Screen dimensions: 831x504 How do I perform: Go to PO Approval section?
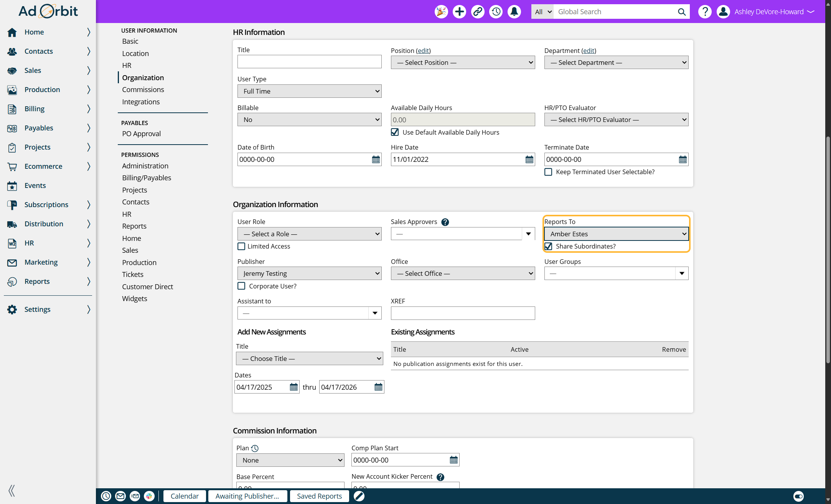coord(142,134)
